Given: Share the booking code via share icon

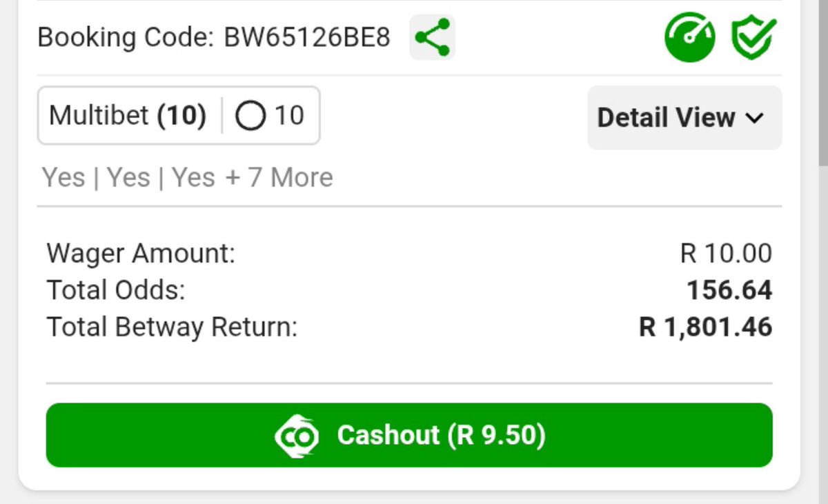Looking at the screenshot, I should (433, 37).
